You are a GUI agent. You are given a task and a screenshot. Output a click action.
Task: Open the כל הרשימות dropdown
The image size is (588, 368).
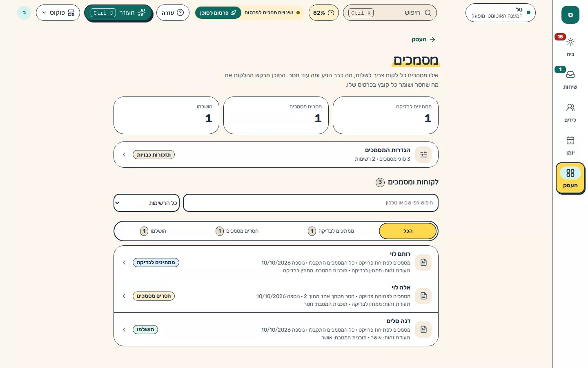pyautogui.click(x=147, y=203)
